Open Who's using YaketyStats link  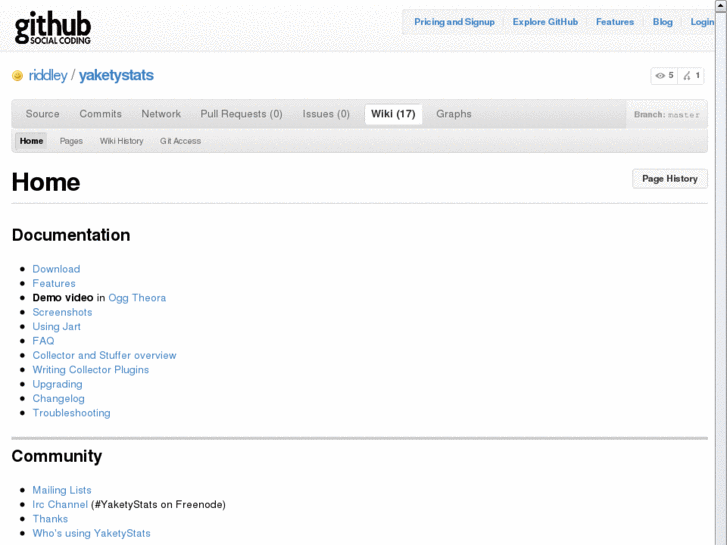pos(91,533)
